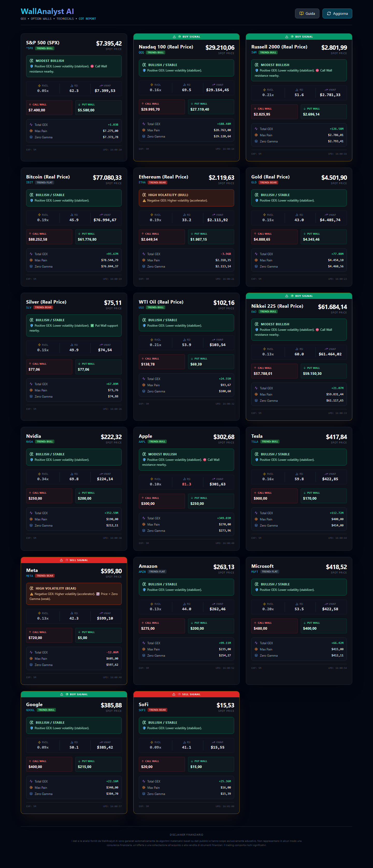
Task: Select the TREND: BEAR badge on SoFi card
Action: coord(158,710)
